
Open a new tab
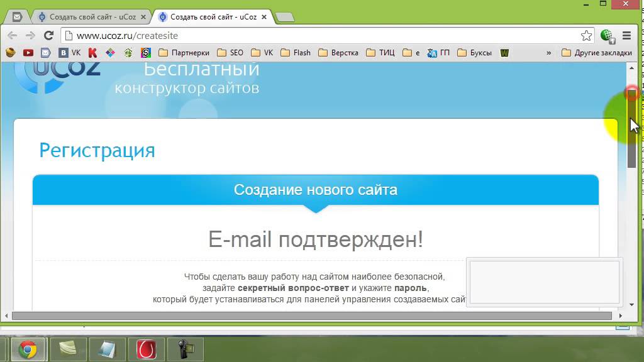285,17
